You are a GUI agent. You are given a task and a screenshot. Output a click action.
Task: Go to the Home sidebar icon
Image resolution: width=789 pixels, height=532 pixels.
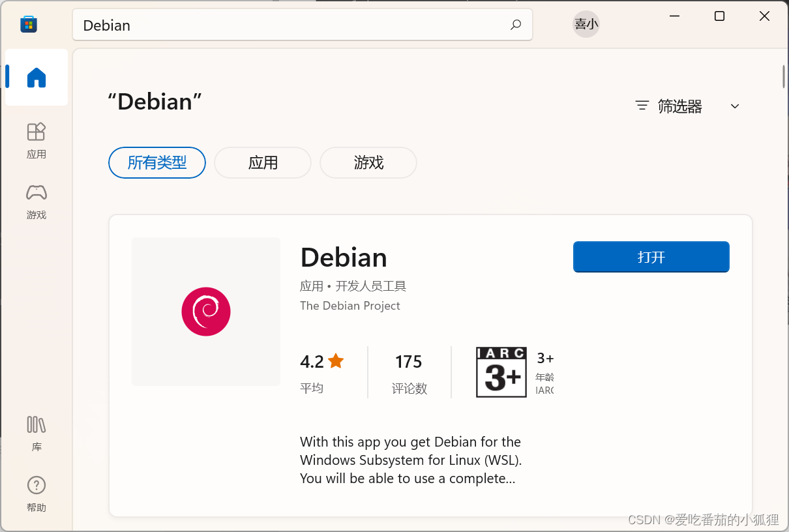click(x=37, y=78)
